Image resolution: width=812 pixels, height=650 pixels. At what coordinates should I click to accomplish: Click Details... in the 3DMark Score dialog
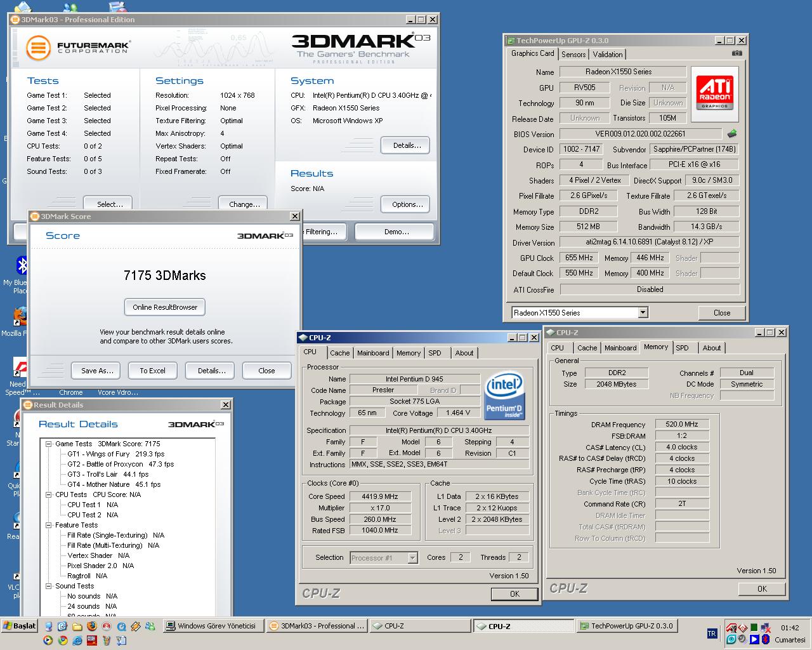(x=211, y=371)
